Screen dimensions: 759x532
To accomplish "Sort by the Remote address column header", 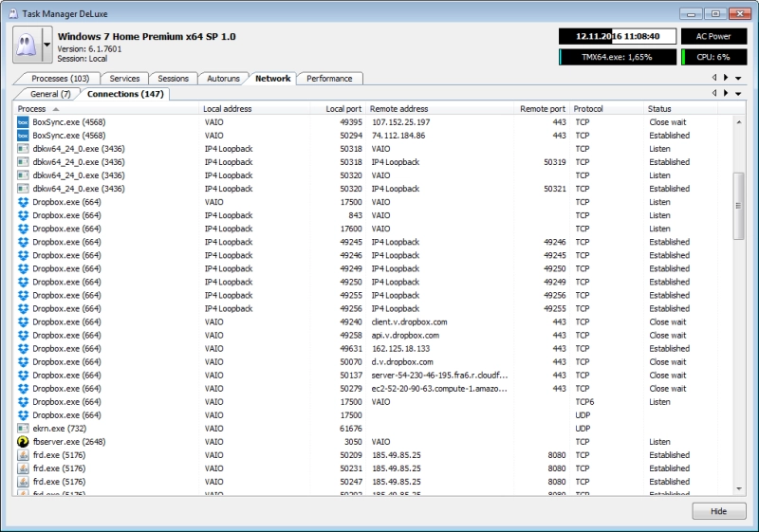I will pos(440,109).
